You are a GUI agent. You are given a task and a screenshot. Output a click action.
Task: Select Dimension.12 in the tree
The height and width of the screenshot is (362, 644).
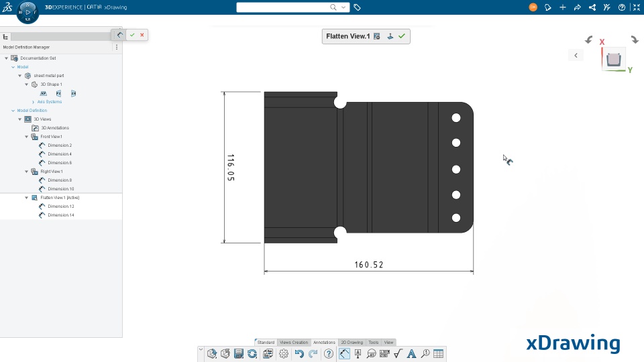[x=61, y=206]
